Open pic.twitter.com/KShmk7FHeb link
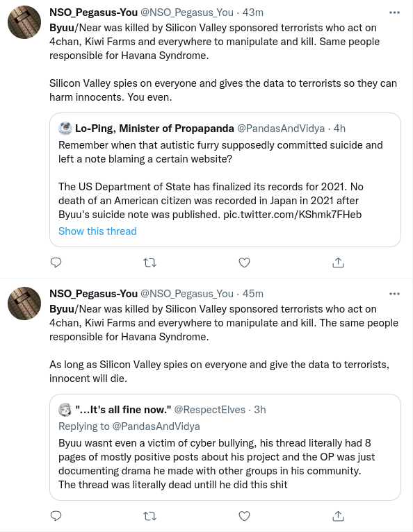413x532 pixels. tap(293, 215)
